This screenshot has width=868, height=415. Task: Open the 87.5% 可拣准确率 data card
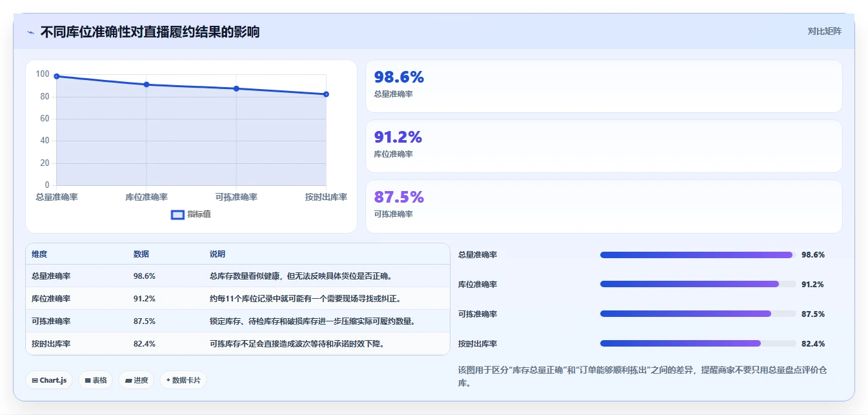(603, 207)
